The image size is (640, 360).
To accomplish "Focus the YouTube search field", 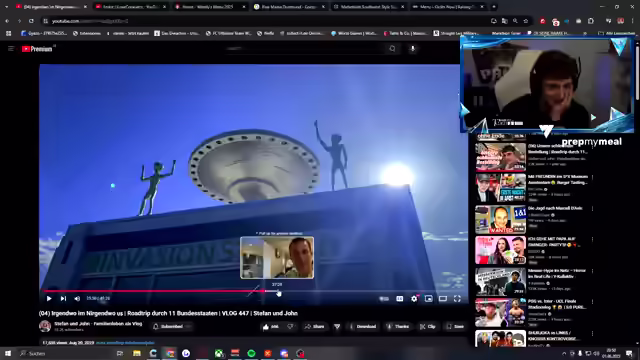I will pos(304,49).
